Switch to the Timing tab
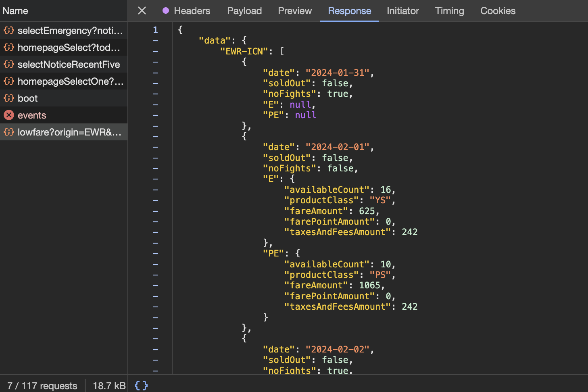Image resolution: width=588 pixels, height=392 pixels. click(450, 11)
